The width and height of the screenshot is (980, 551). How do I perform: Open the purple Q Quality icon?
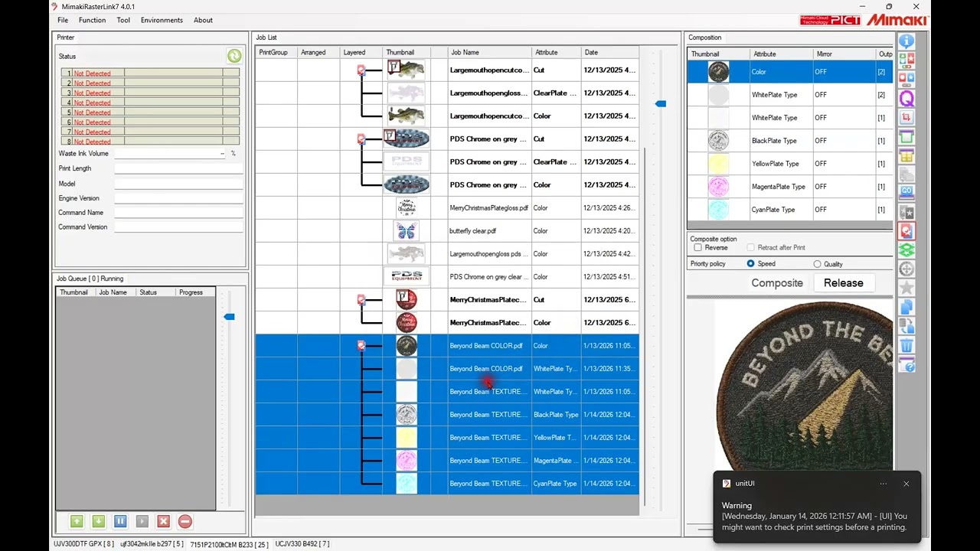pyautogui.click(x=906, y=99)
